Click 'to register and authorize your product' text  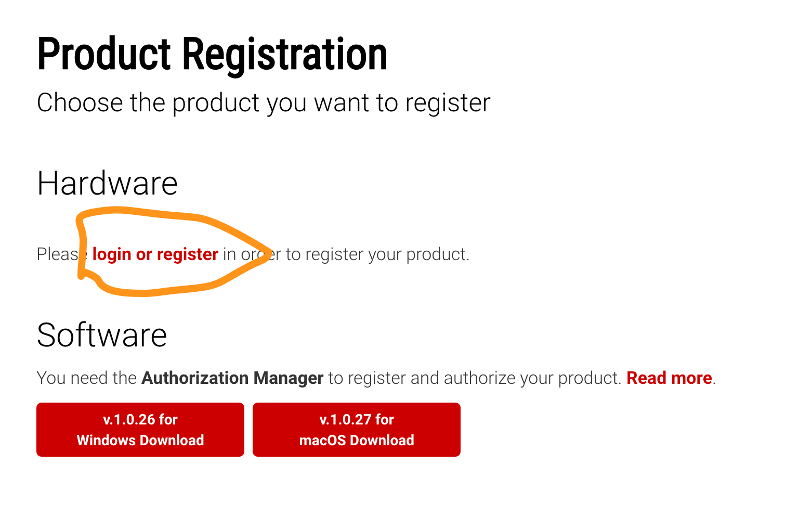pos(475,378)
